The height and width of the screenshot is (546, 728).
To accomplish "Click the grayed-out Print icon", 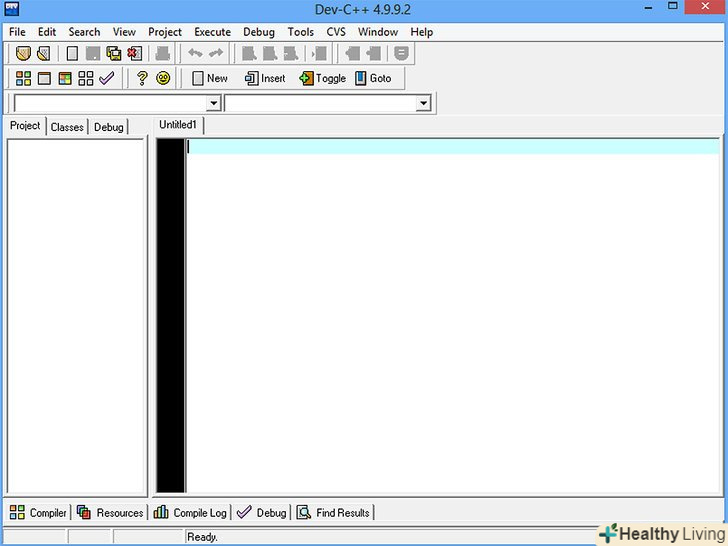I will point(162,53).
